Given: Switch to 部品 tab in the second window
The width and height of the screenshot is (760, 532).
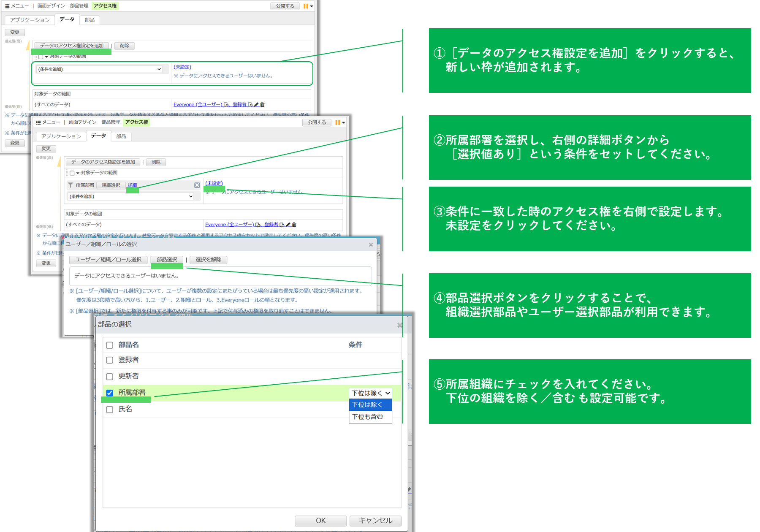Looking at the screenshot, I should [121, 136].
